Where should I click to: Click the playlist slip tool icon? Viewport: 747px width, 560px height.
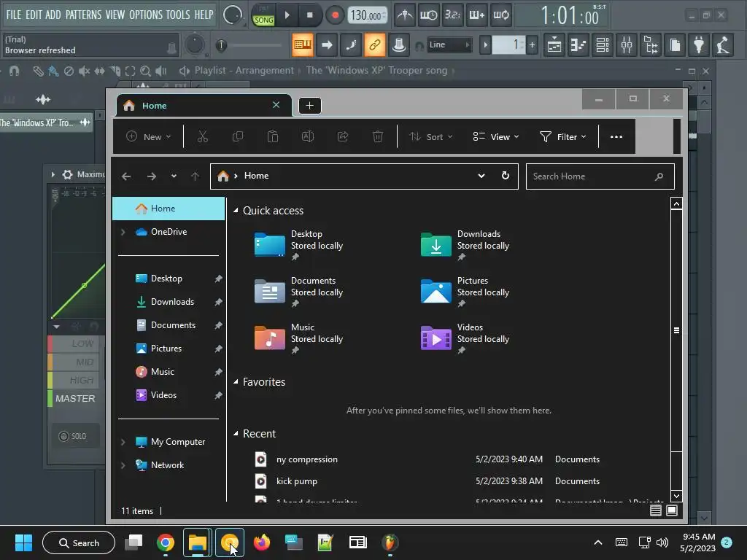pyautogui.click(x=99, y=71)
